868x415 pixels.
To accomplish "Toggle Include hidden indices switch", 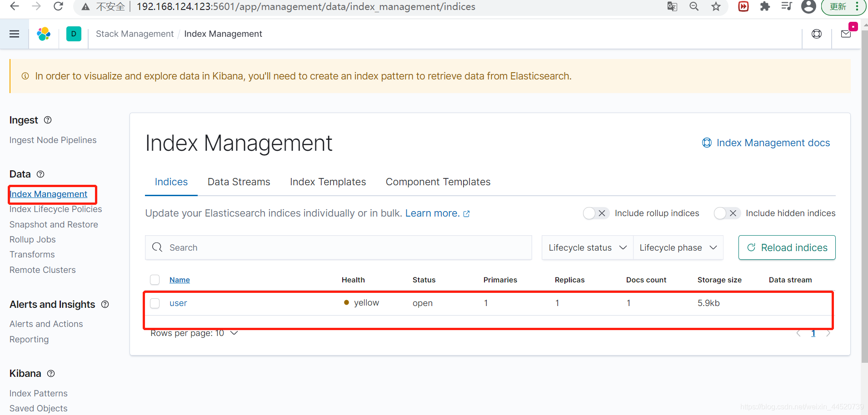I will pos(727,213).
